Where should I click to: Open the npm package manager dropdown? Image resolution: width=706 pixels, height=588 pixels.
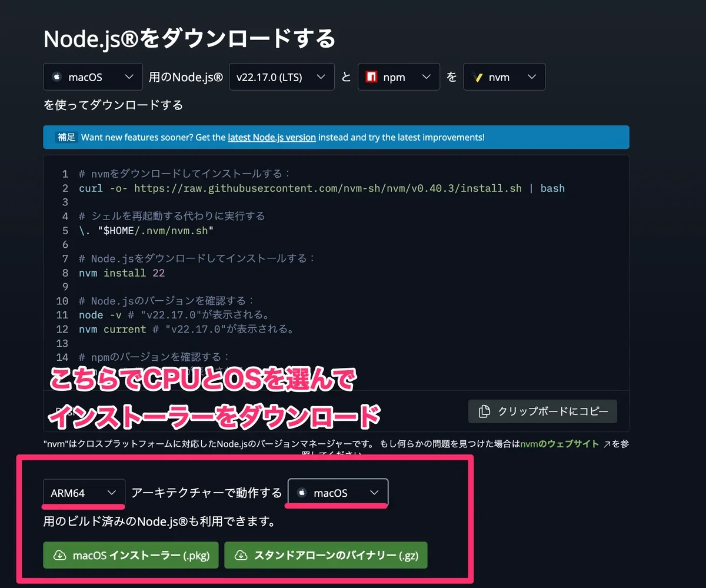tap(398, 77)
